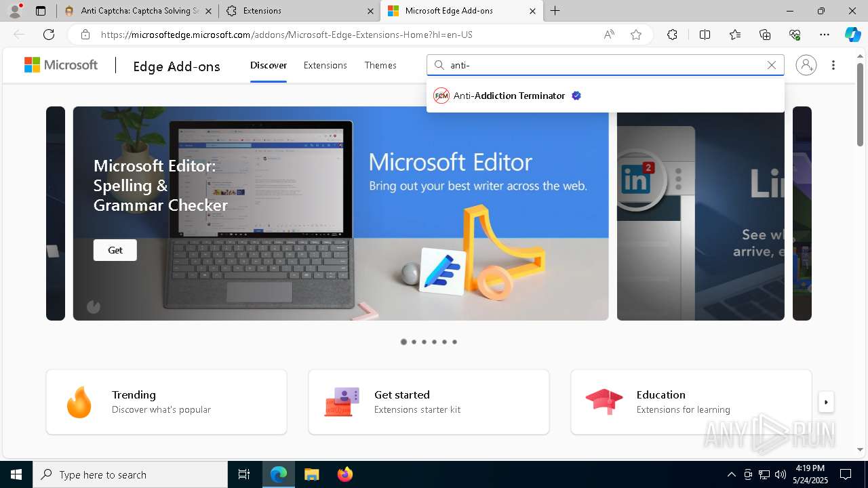868x488 pixels.
Task: Clear the search box text
Action: pos(771,65)
